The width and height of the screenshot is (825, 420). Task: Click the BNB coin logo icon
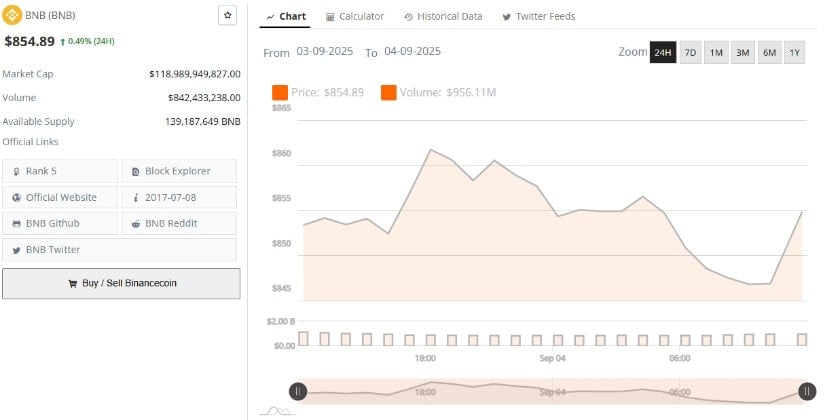click(11, 15)
